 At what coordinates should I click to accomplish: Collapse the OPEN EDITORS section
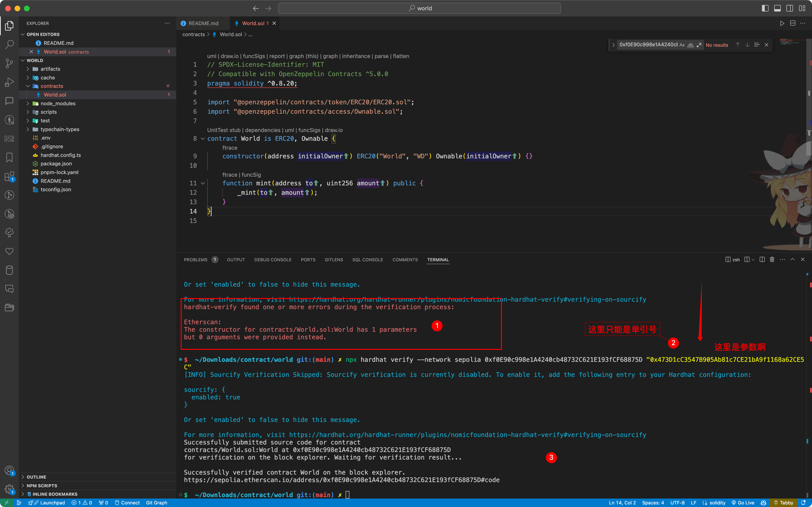click(x=23, y=34)
